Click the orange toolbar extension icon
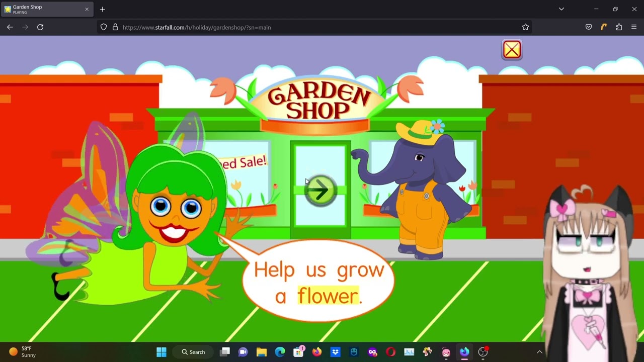Image resolution: width=644 pixels, height=362 pixels. [604, 27]
